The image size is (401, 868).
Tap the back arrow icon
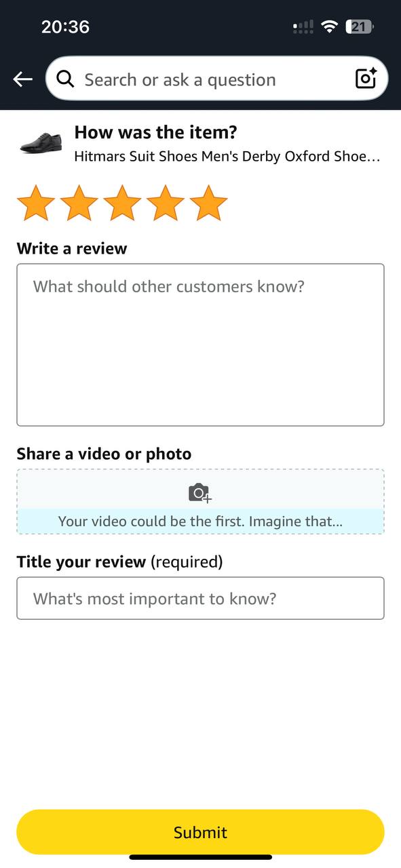pyautogui.click(x=22, y=79)
